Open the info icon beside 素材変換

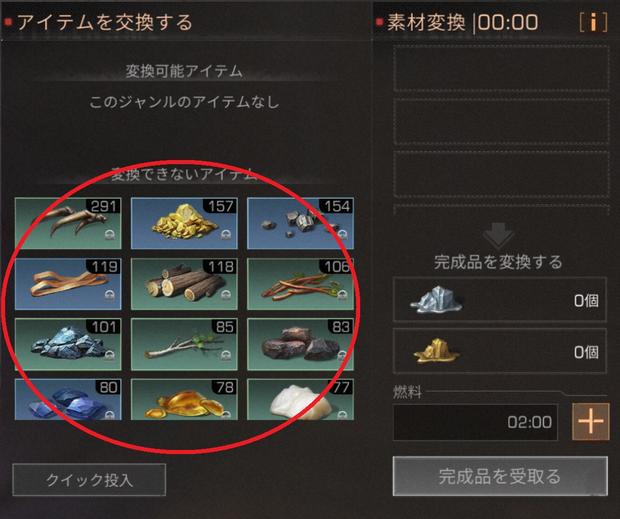click(x=593, y=22)
